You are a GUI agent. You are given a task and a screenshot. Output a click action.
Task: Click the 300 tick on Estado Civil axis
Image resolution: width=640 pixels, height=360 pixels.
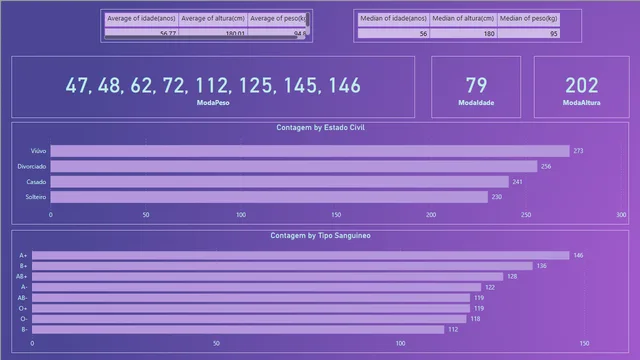click(621, 215)
